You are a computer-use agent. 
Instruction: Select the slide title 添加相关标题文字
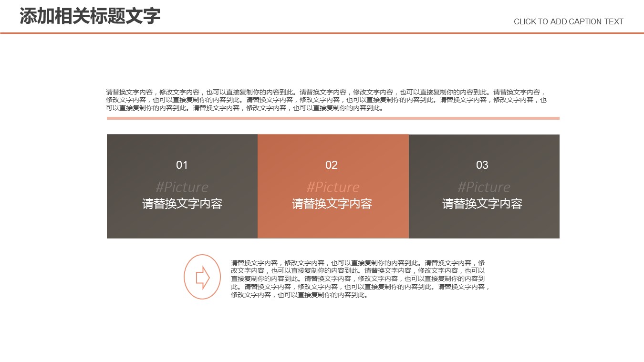point(90,16)
